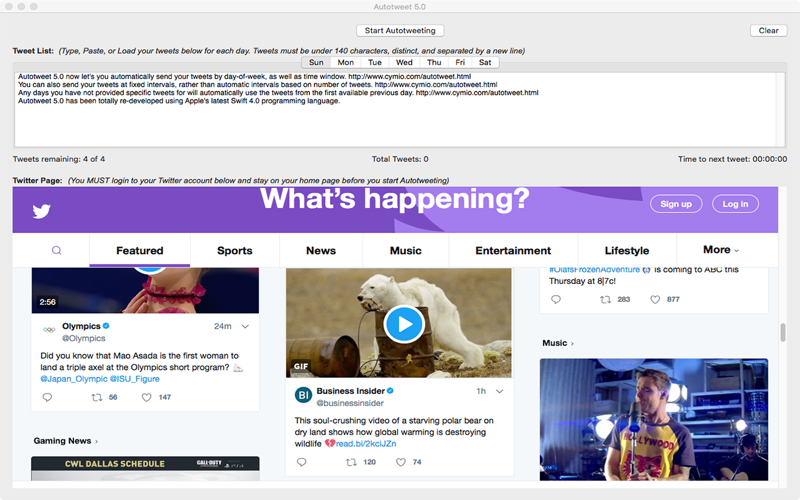The height and width of the screenshot is (500, 800).
Task: Select the Mon day tab
Action: click(x=345, y=62)
